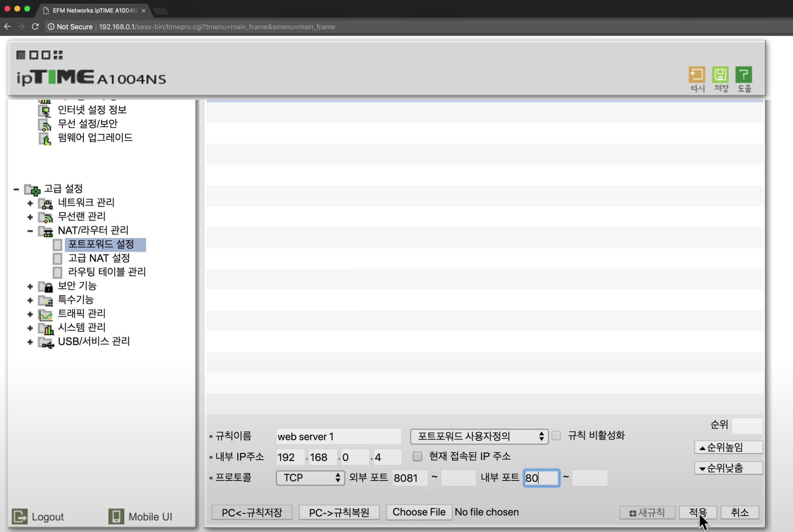Image resolution: width=793 pixels, height=532 pixels.
Task: Click the green 저장 save icon
Action: coord(720,75)
